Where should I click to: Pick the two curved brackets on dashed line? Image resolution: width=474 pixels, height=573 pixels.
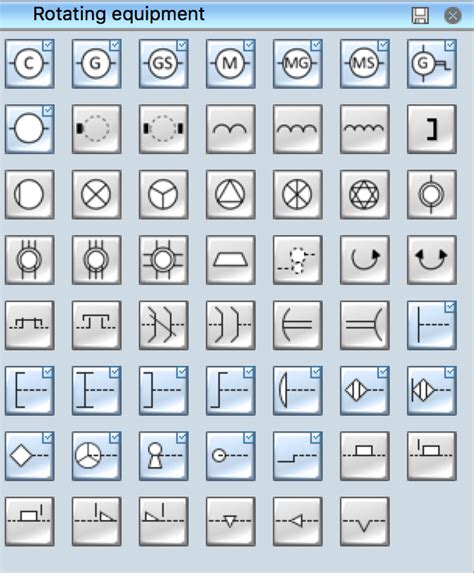coord(231,325)
